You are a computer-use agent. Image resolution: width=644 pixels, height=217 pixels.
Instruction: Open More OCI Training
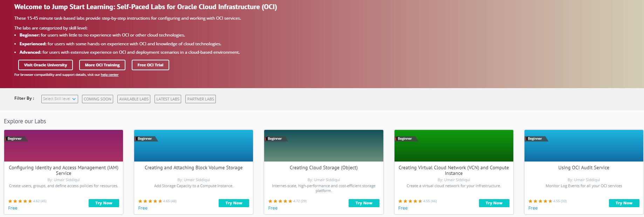click(x=102, y=65)
